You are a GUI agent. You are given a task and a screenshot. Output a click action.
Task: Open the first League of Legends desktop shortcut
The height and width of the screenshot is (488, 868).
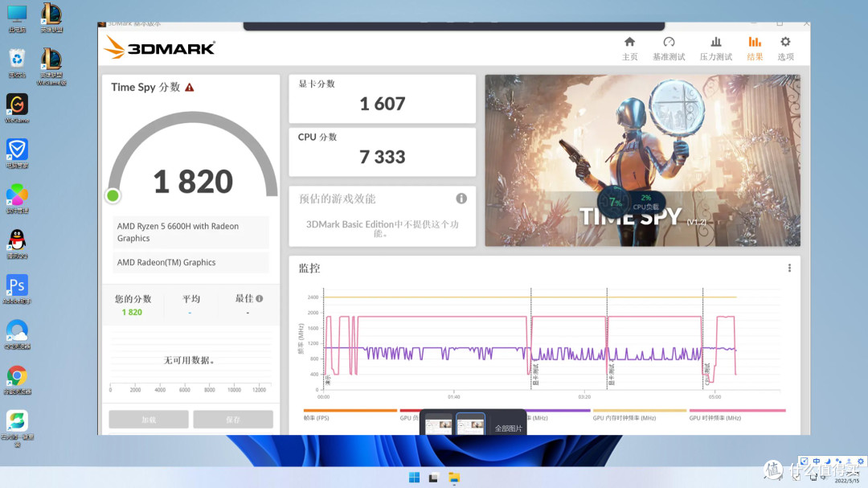pos(51,18)
